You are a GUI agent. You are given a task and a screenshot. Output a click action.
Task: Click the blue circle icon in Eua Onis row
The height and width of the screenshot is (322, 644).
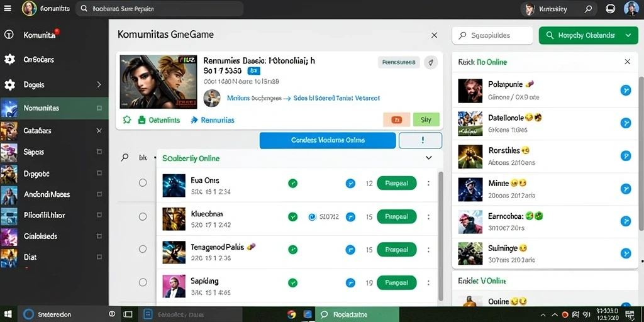point(350,184)
